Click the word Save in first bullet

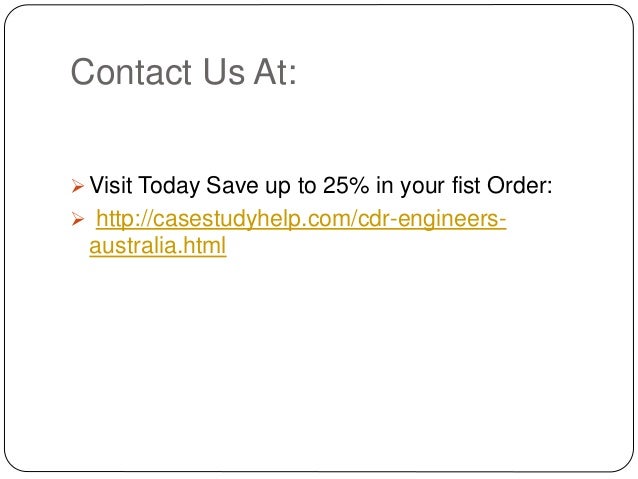click(x=232, y=185)
